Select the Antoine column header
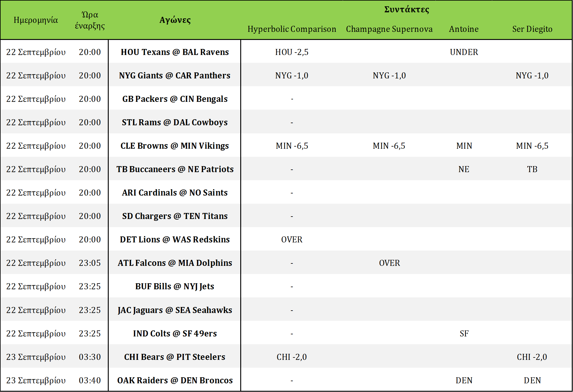 tap(464, 29)
